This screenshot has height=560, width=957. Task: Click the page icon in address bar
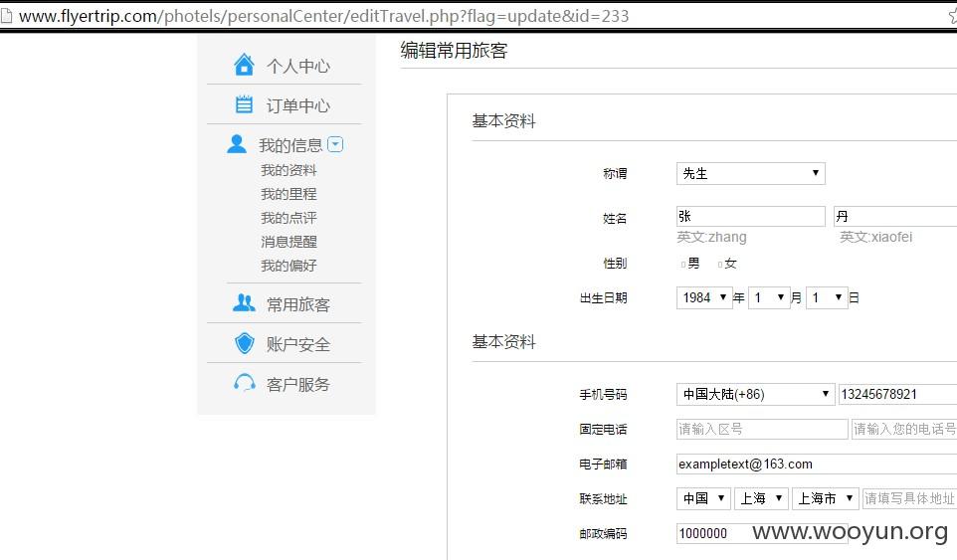tap(6, 15)
